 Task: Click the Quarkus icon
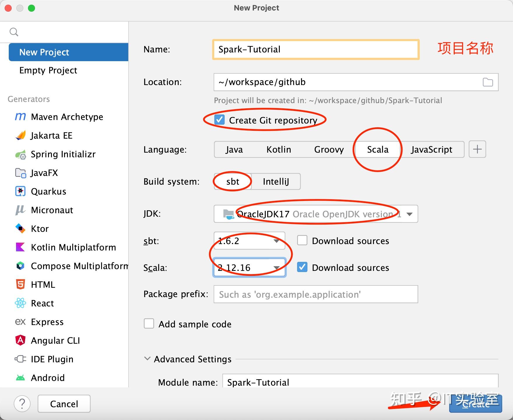20,191
